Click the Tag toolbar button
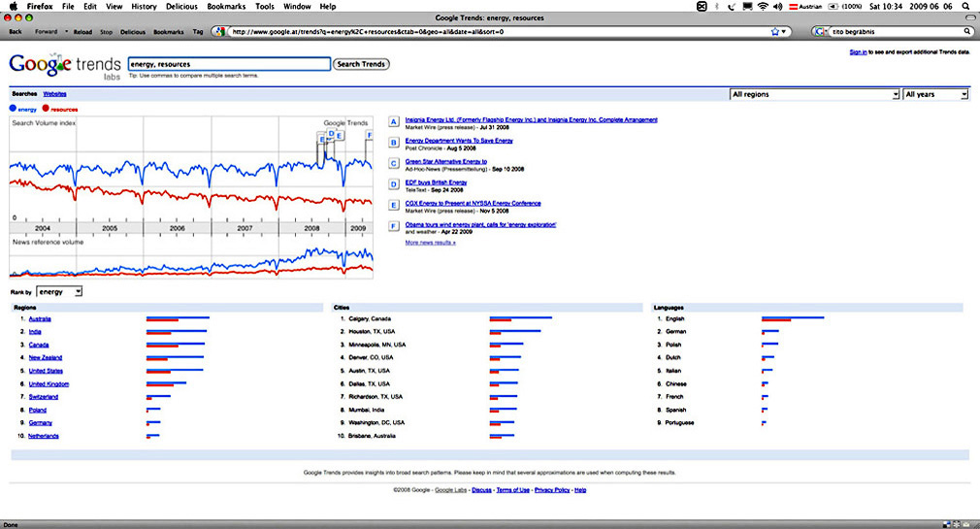Viewport: 980px width, 529px height. pos(198,31)
